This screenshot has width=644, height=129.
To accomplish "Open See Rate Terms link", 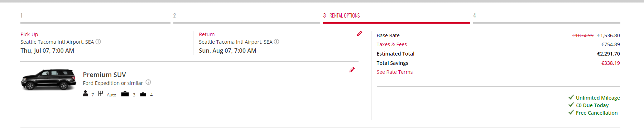I will (x=394, y=72).
